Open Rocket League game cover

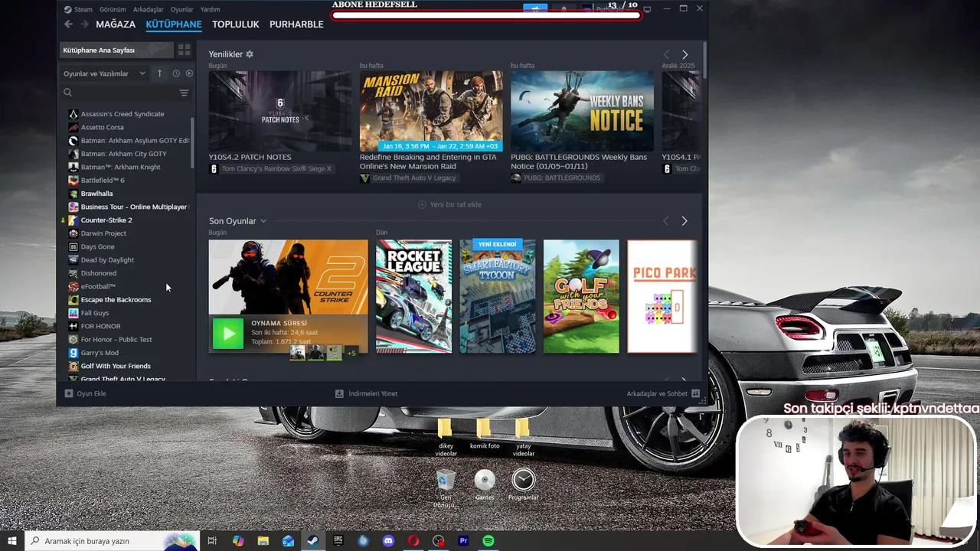click(x=413, y=296)
